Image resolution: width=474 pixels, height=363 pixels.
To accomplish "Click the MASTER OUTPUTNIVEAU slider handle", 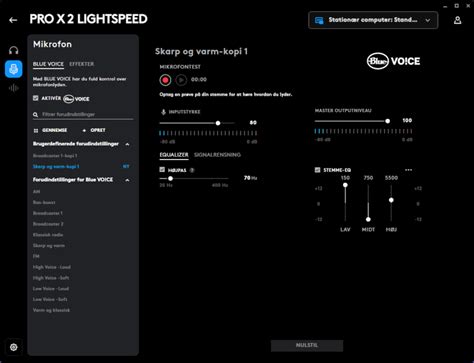I will coord(387,121).
